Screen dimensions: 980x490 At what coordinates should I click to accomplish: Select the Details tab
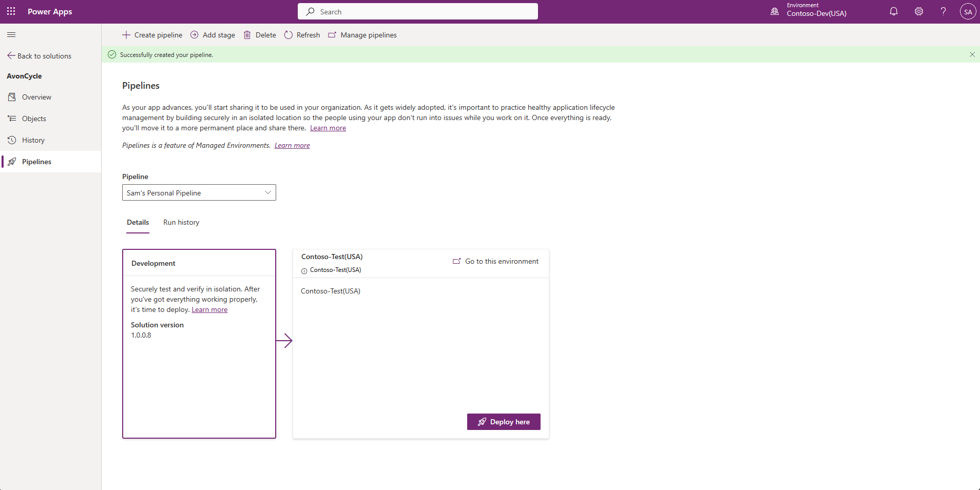[x=138, y=222]
